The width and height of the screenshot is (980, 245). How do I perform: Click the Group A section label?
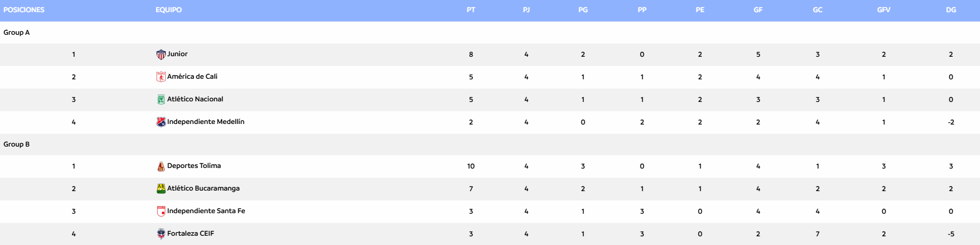click(16, 32)
